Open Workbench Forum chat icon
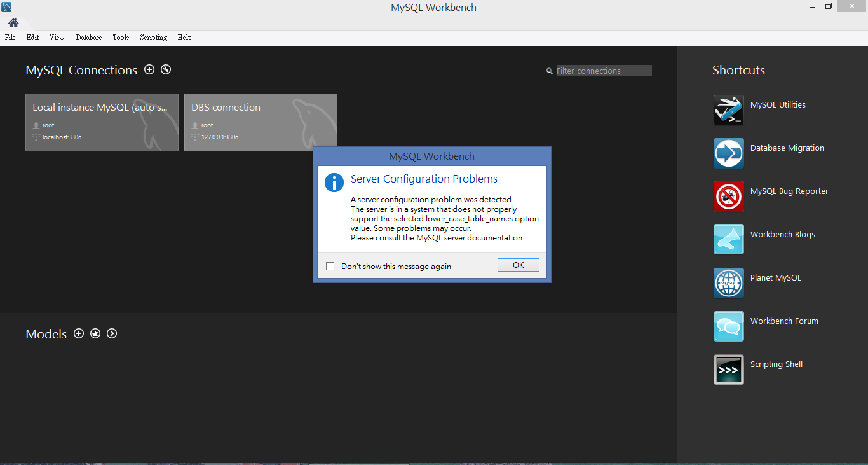Viewport: 868px width, 465px height. (728, 326)
